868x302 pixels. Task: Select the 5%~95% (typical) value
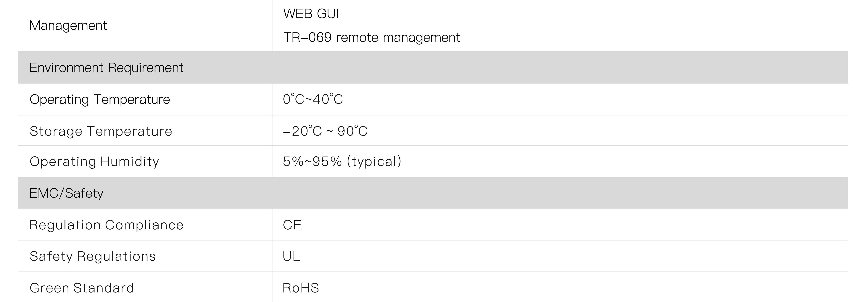[342, 162]
